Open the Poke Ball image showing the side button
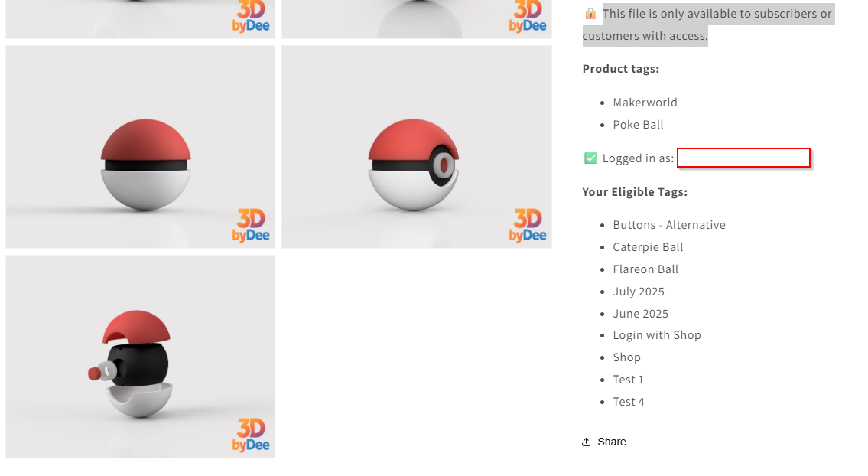868x476 pixels. 417,147
